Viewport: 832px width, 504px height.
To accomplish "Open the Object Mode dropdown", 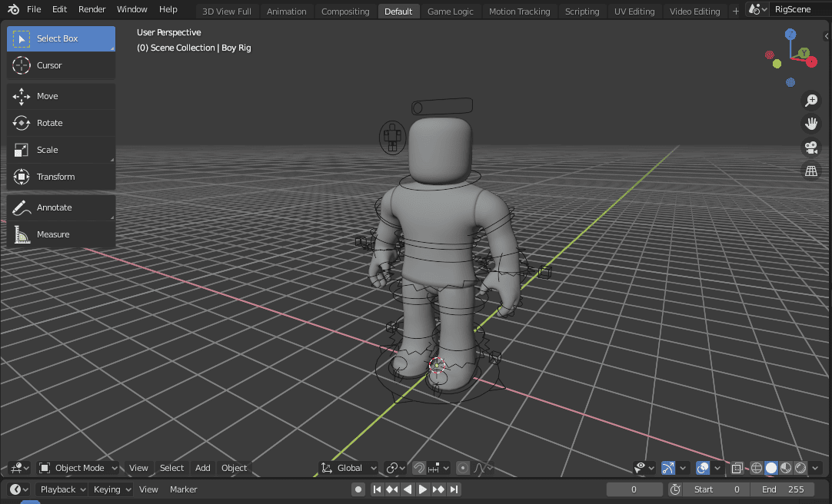I will (x=77, y=467).
